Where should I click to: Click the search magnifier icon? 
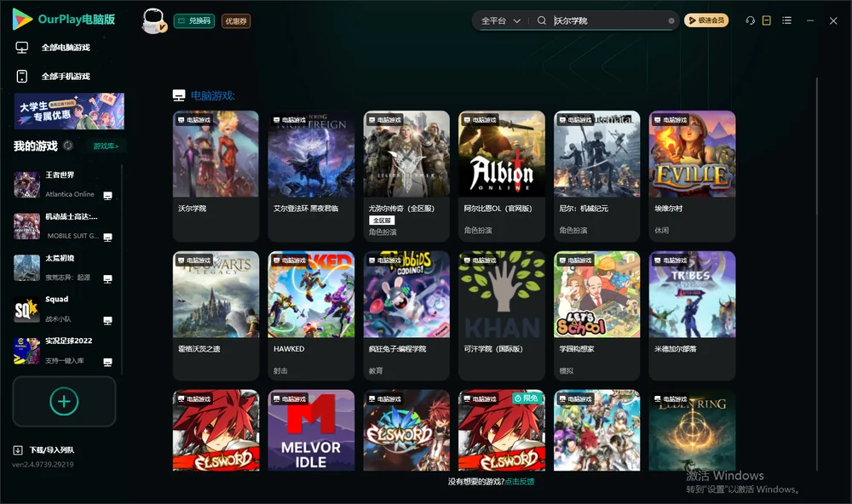541,20
